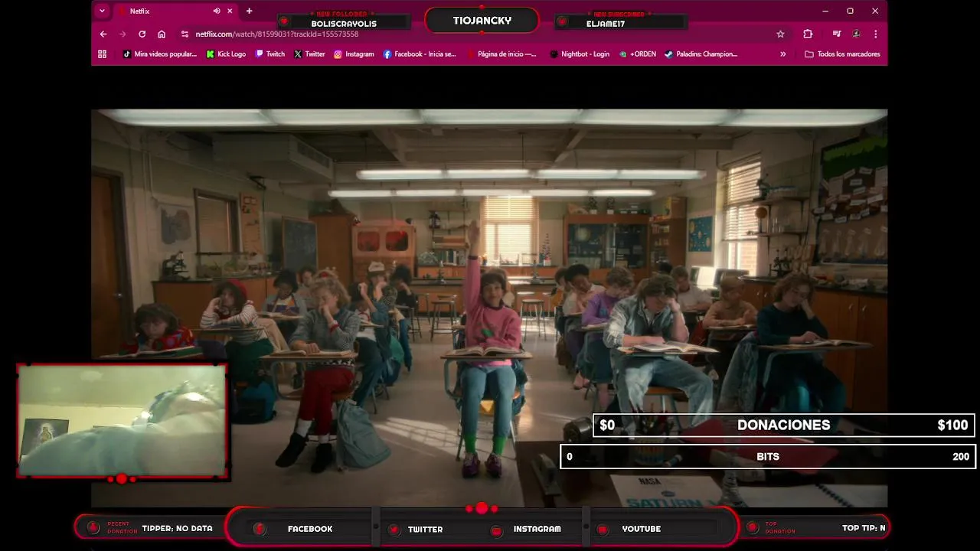Bookmark this page with the star

click(780, 34)
